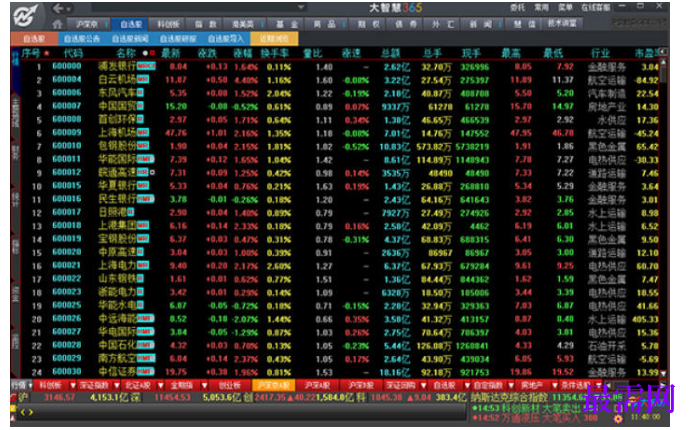Open the 外汇 top tab
This screenshot has height=430, width=694.
443,24
